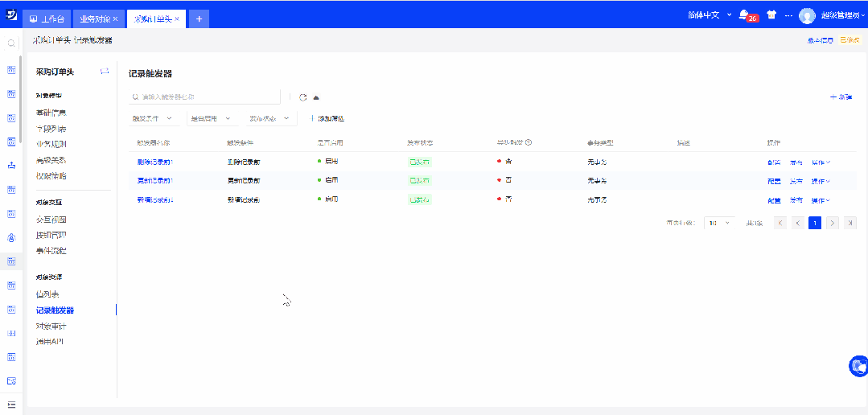Click the help icon in 异步触发 column header

529,142
